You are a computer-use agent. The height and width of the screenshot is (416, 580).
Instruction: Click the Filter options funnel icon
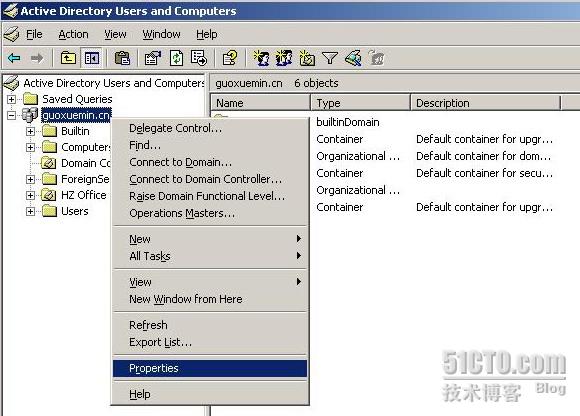330,58
